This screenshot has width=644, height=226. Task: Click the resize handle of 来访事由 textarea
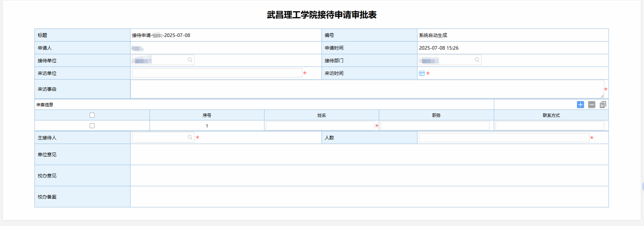tap(602, 96)
